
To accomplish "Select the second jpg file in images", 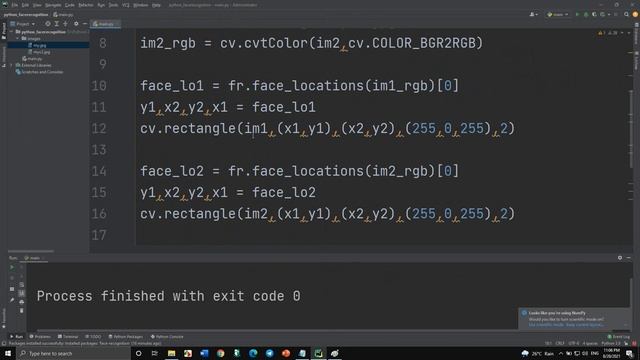I will tap(41, 52).
